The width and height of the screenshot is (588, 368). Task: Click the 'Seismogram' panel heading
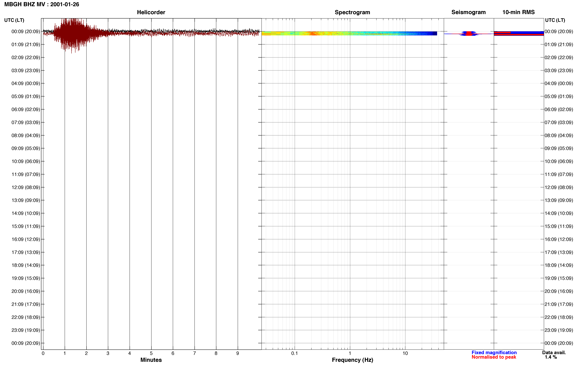coord(468,12)
